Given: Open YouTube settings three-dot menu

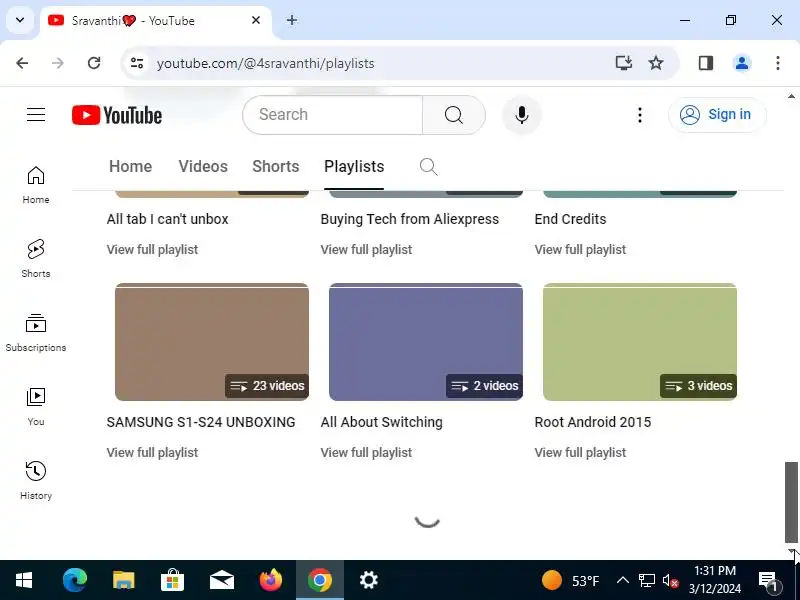Looking at the screenshot, I should tap(640, 115).
